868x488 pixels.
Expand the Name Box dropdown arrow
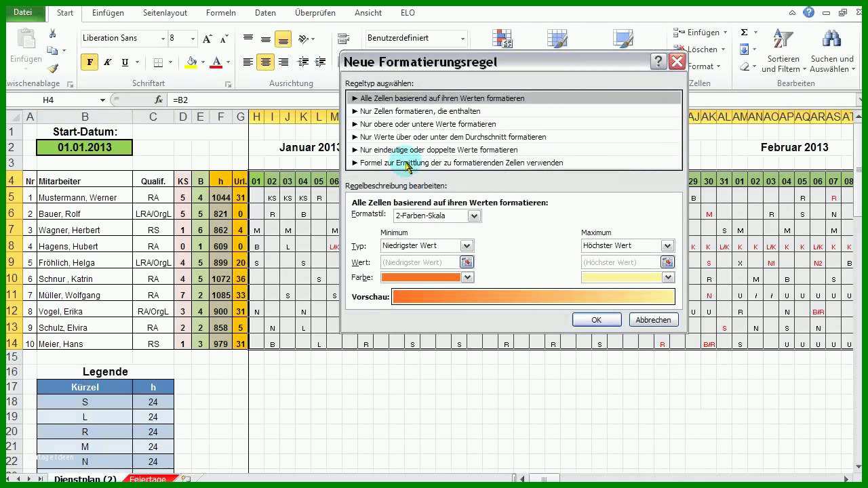pyautogui.click(x=102, y=100)
